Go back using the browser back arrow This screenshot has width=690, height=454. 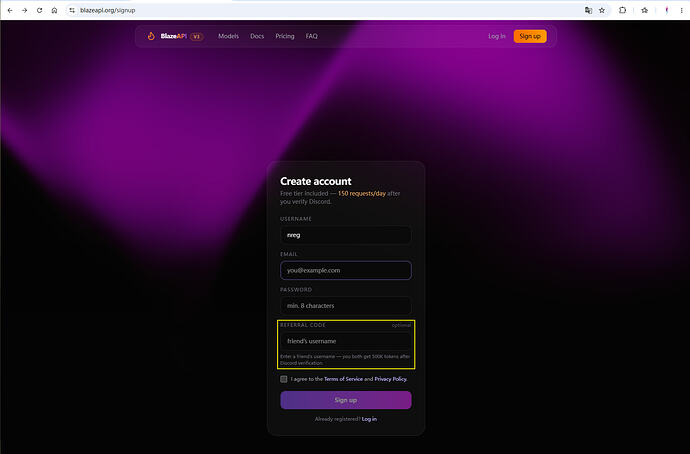(10, 10)
